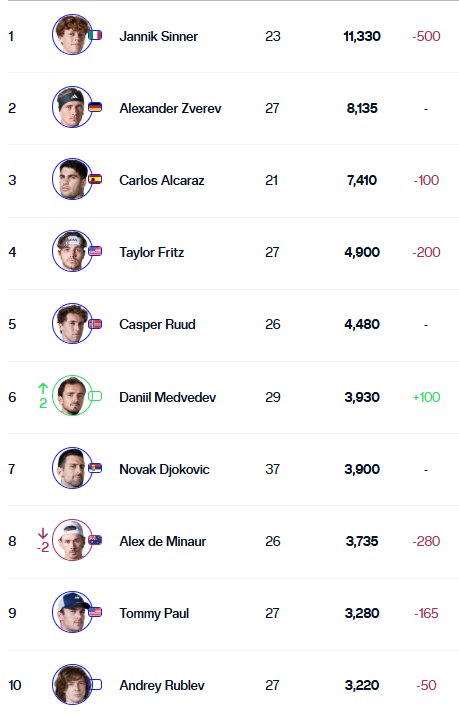Open Daniil Medvedev's player profile link

168,397
